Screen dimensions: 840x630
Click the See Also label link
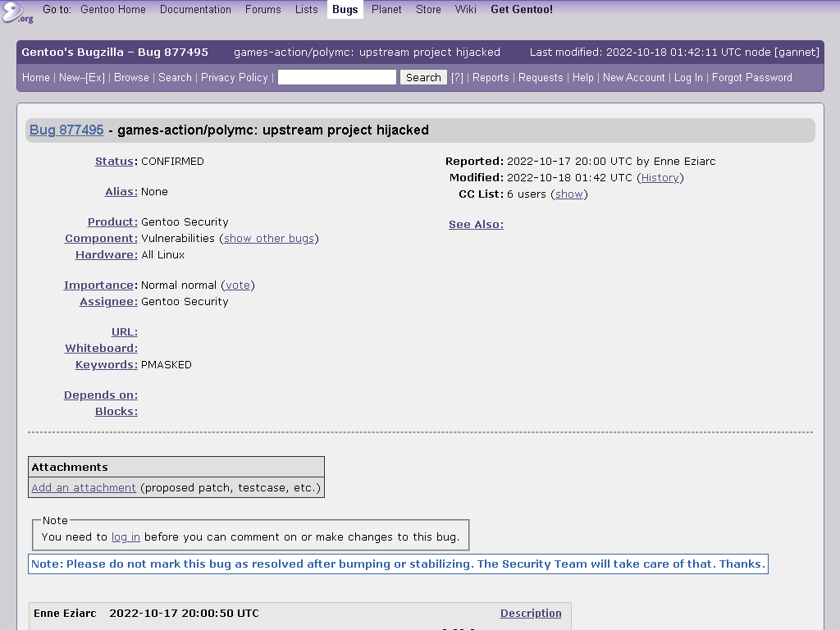(477, 225)
